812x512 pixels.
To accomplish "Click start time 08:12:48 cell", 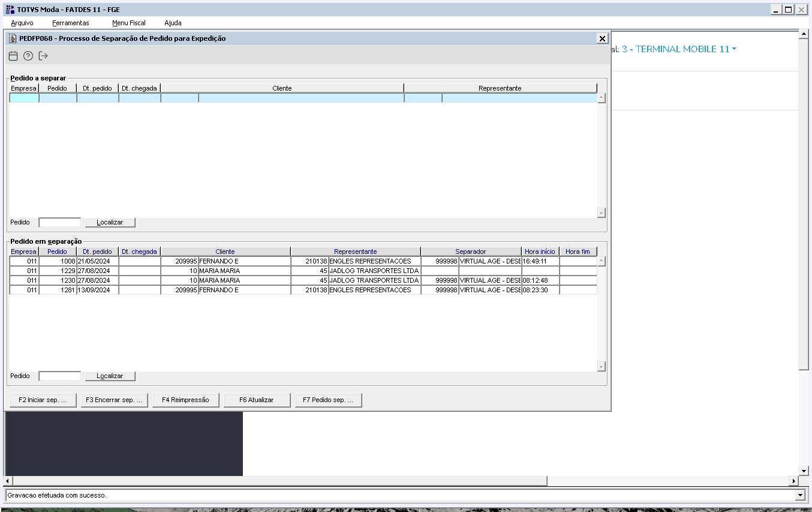I will pyautogui.click(x=540, y=280).
